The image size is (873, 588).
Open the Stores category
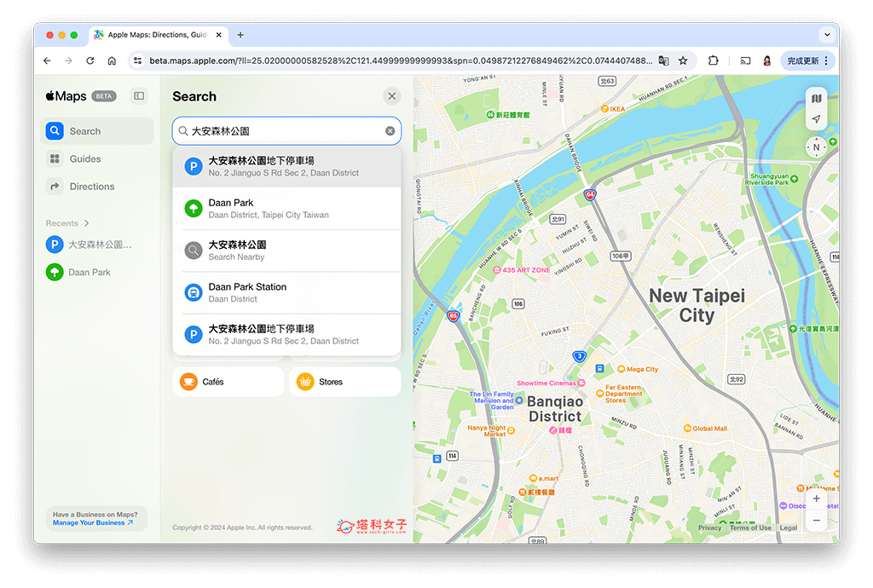(x=344, y=381)
